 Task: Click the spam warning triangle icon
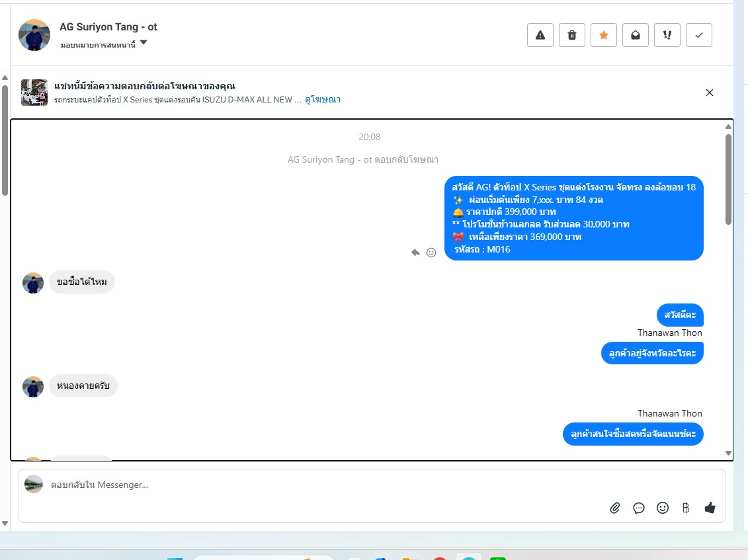coord(540,35)
